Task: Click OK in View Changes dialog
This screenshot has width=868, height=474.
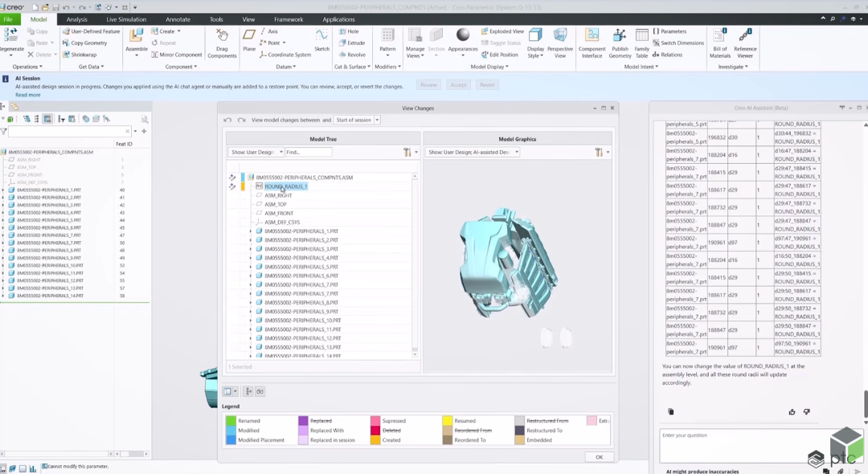Action: [x=599, y=457]
